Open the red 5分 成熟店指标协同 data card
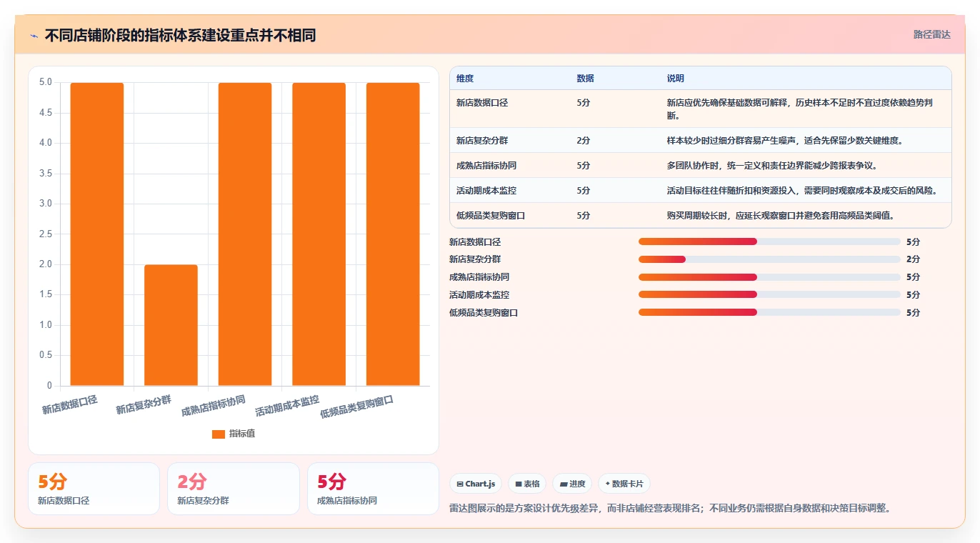The height and width of the screenshot is (543, 980). pyautogui.click(x=373, y=489)
